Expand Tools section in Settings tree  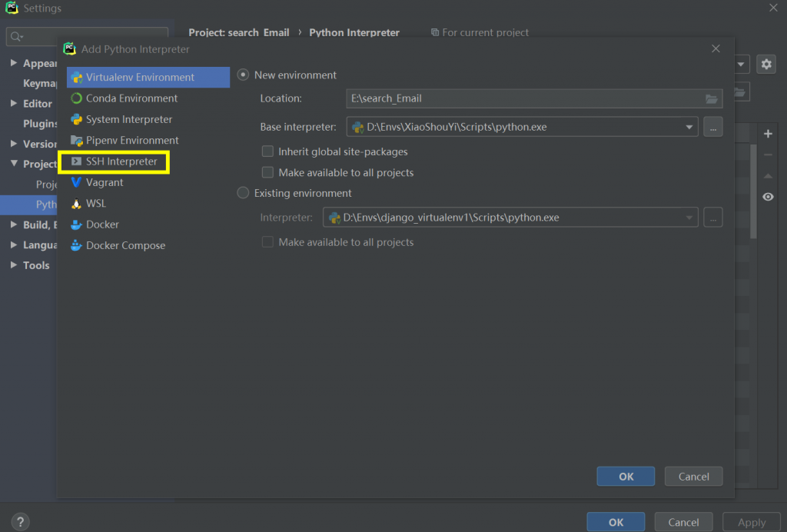coord(14,264)
